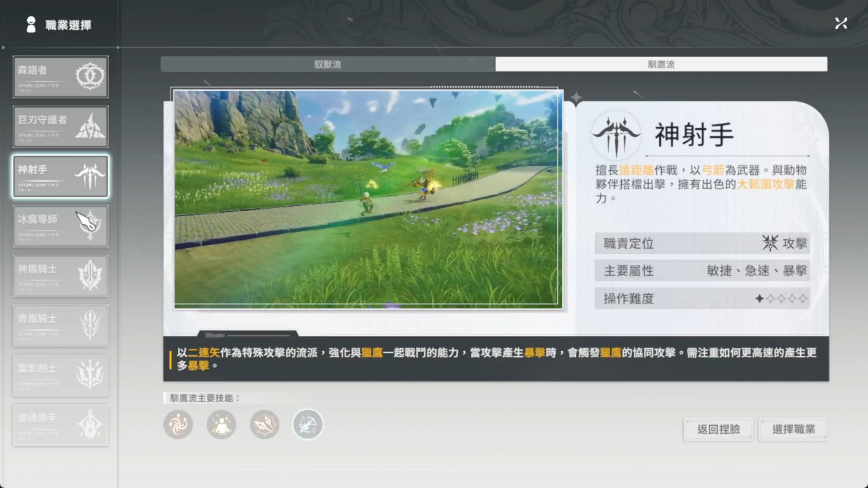Choose the 巨刃守護者 class in sidebar
The width and height of the screenshot is (868, 488).
(60, 127)
